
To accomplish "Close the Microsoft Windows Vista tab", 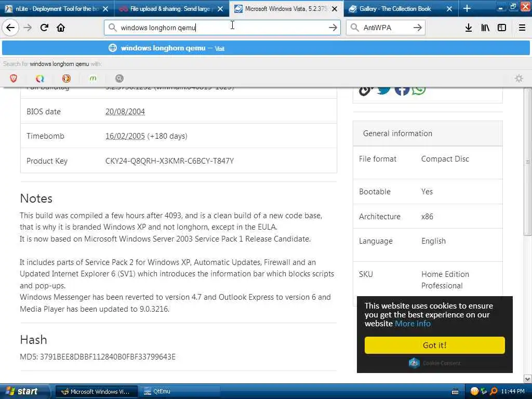I will pos(335,9).
